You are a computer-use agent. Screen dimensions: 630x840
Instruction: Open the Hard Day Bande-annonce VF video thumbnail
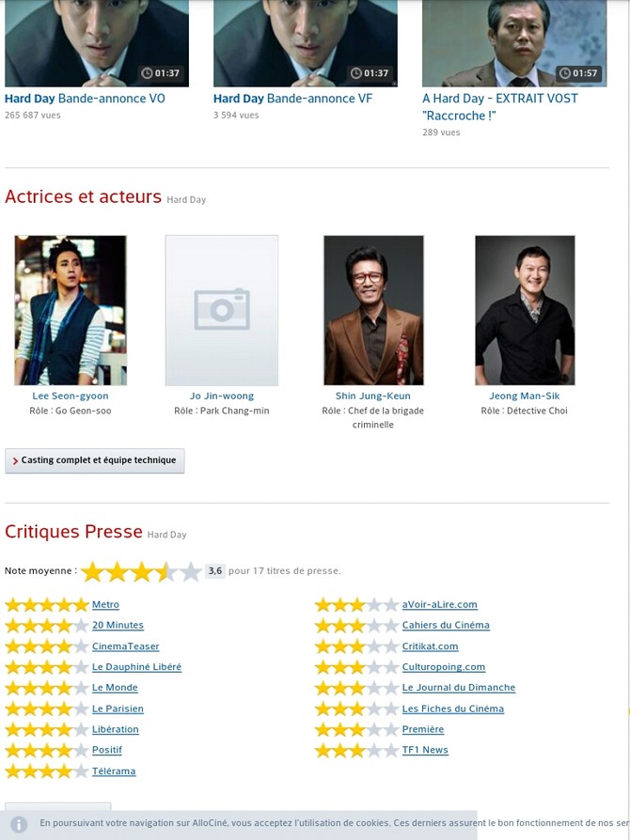tap(306, 43)
